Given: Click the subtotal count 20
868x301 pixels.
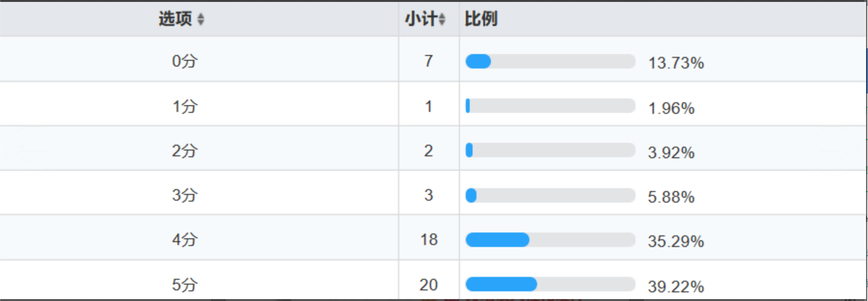Looking at the screenshot, I should 429,285.
